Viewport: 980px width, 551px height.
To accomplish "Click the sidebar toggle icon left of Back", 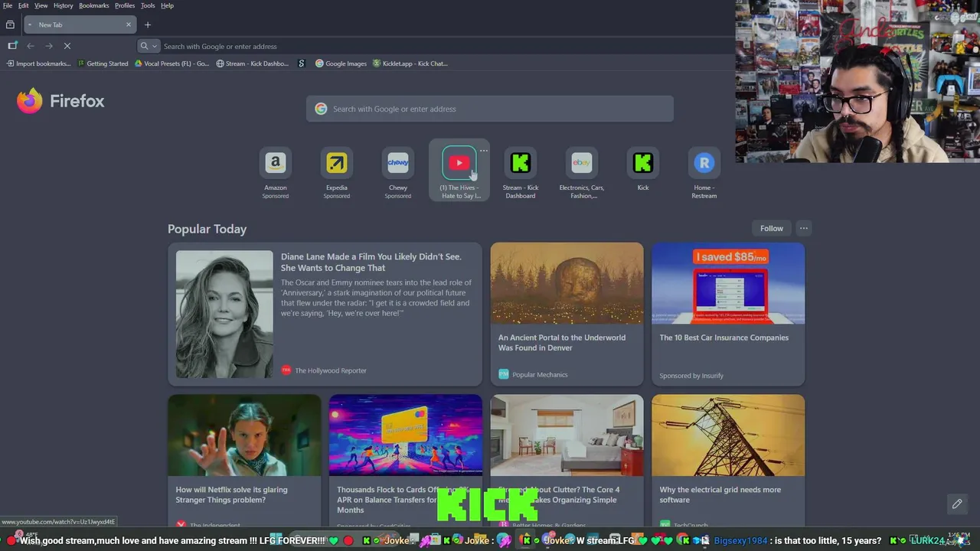I will [x=12, y=46].
